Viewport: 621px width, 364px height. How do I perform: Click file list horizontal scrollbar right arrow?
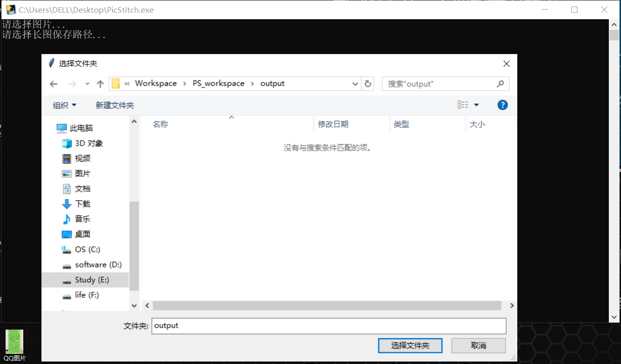pos(512,306)
